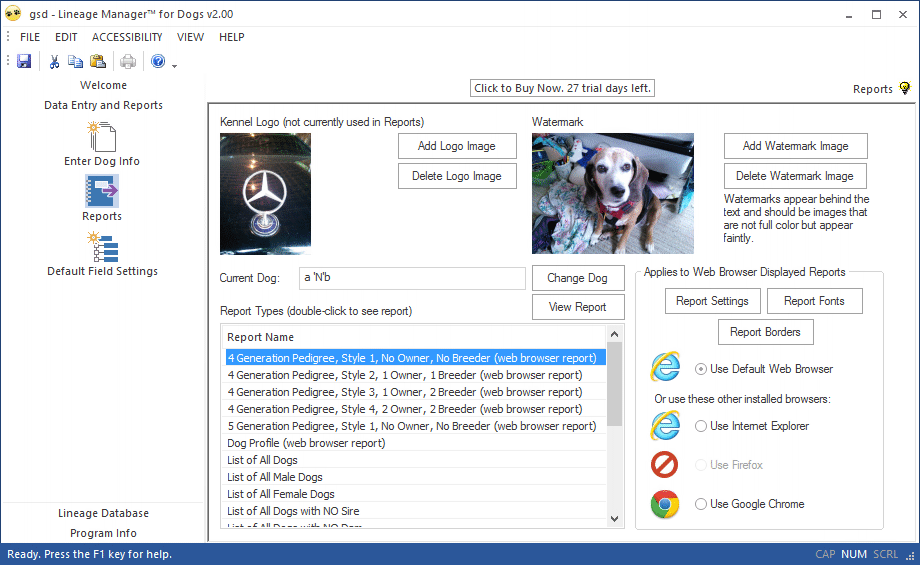
Task: Select 4 Generation Pedigree Style 1 report
Action: [x=415, y=358]
